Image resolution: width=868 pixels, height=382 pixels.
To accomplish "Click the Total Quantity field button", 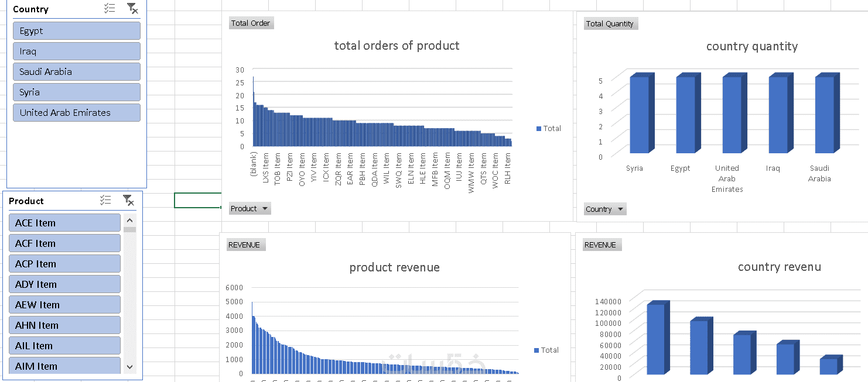I will click(610, 24).
